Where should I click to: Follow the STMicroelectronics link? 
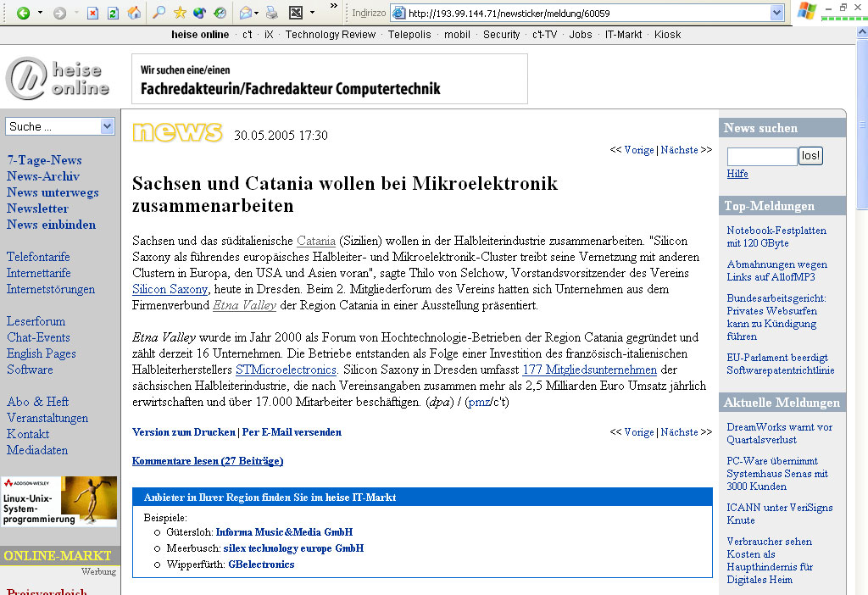click(x=287, y=370)
